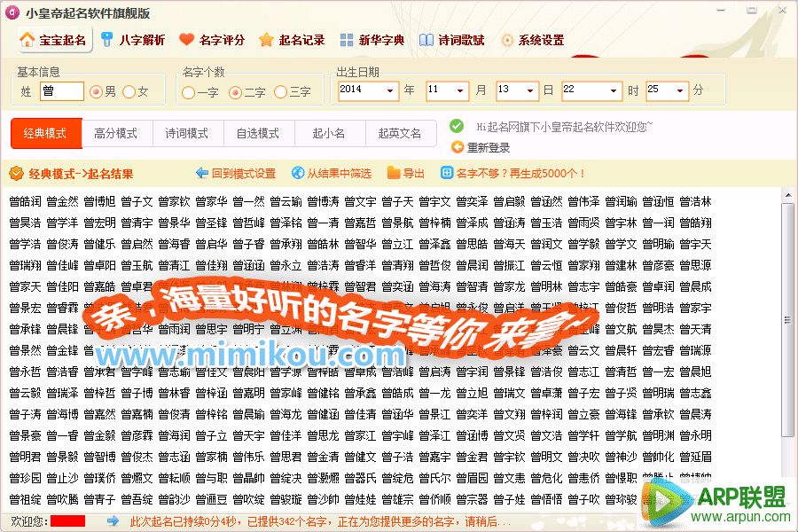Click the blue plus icon beside 名字不够

446,173
